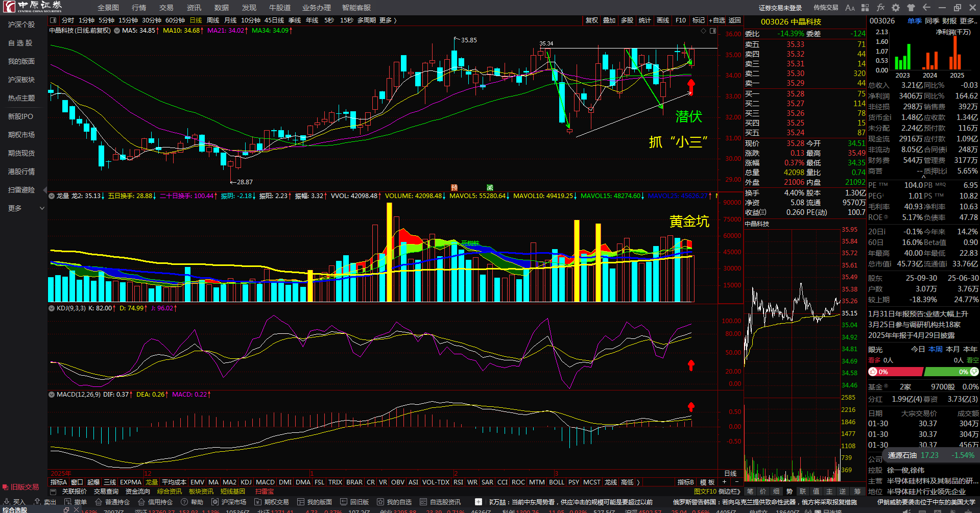The height and width of the screenshot is (513, 980).
Task: Open the layout grid icon in title bar
Action: coord(865,8)
